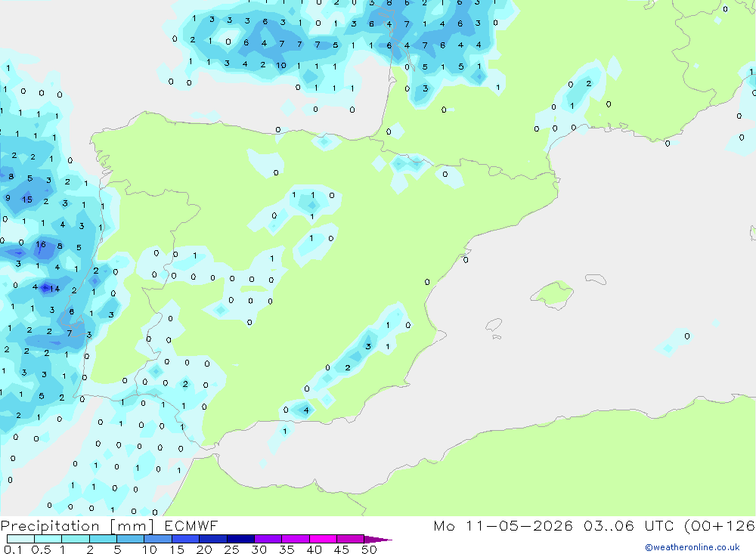Image resolution: width=756 pixels, height=554 pixels.
Task: Click the 40–45 mm magenta legend swatch
Action: pos(323,539)
